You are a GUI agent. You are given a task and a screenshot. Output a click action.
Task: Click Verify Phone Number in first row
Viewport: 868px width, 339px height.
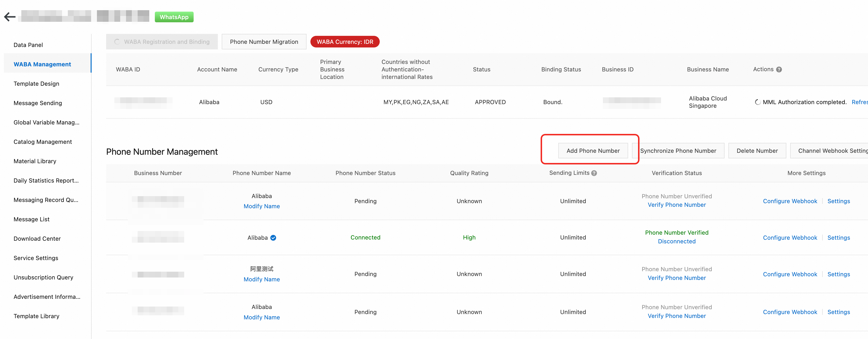676,205
